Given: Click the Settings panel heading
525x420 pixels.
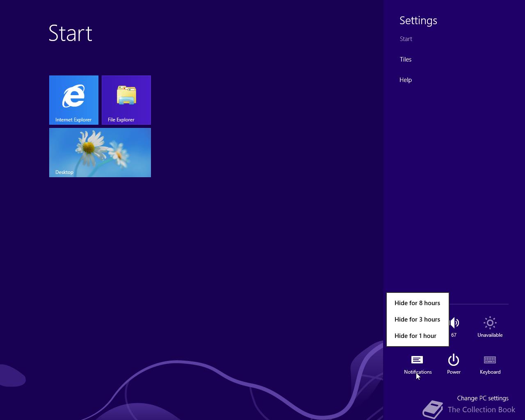Looking at the screenshot, I should pos(418,20).
